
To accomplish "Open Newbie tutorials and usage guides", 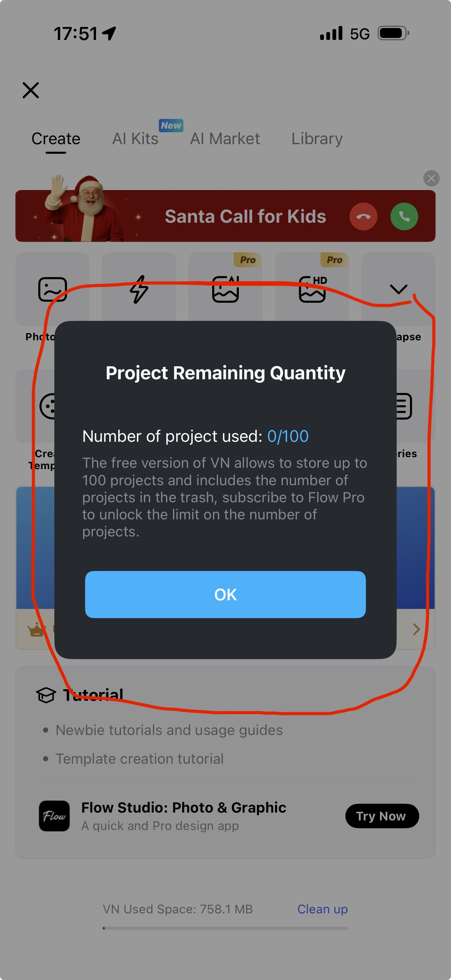I will [169, 730].
